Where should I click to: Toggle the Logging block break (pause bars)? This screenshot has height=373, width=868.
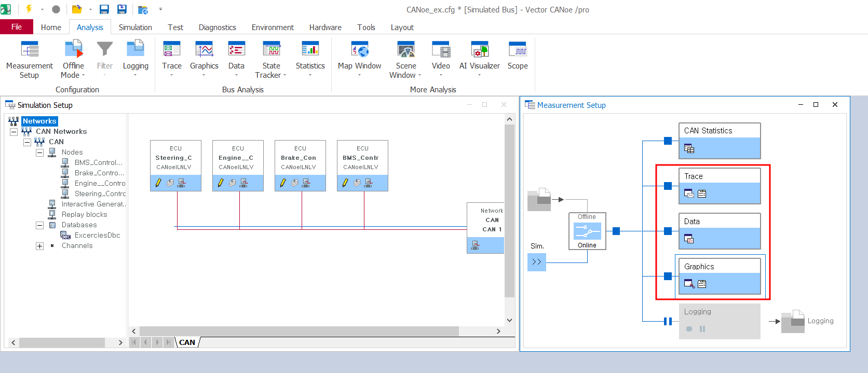pos(668,321)
